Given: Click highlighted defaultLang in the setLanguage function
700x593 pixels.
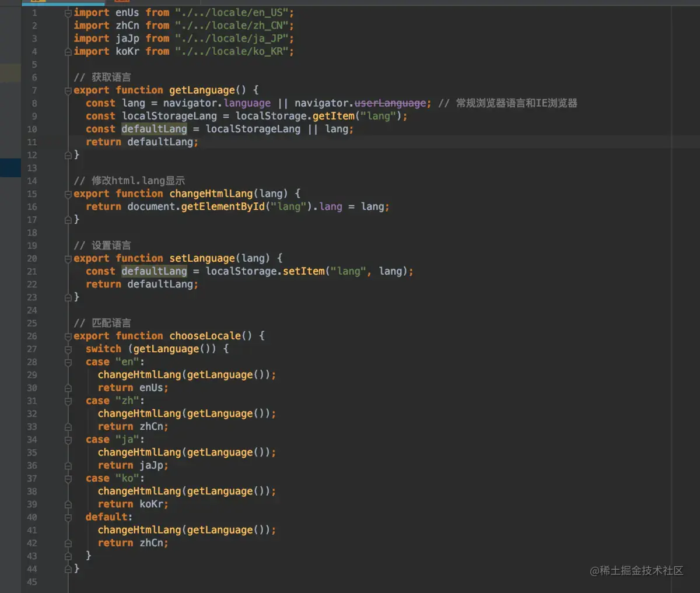Looking at the screenshot, I should point(154,272).
